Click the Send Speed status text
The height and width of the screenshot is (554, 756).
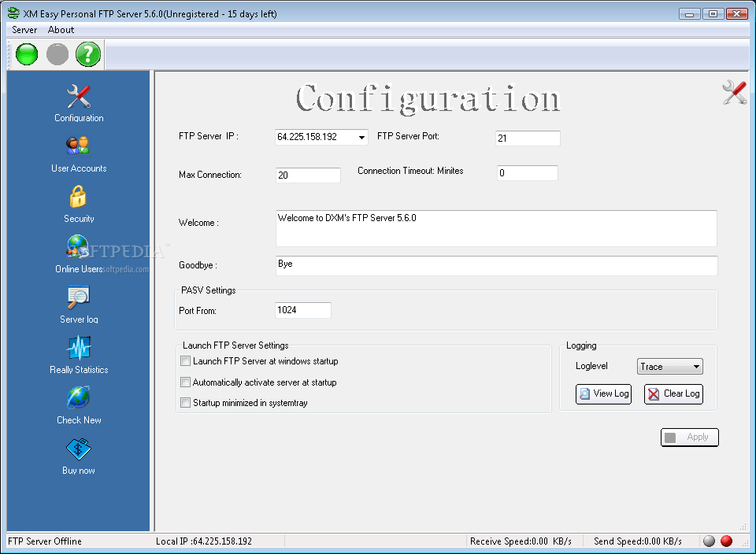[637, 541]
